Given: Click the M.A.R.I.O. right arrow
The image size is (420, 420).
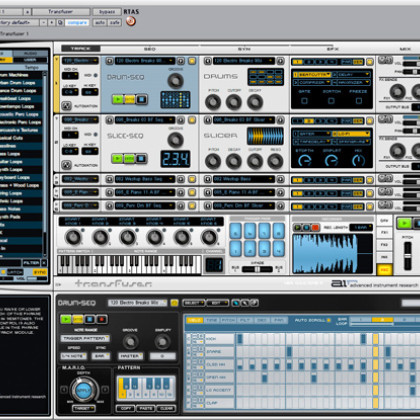Looking at the screenshot, I should coord(105,390).
